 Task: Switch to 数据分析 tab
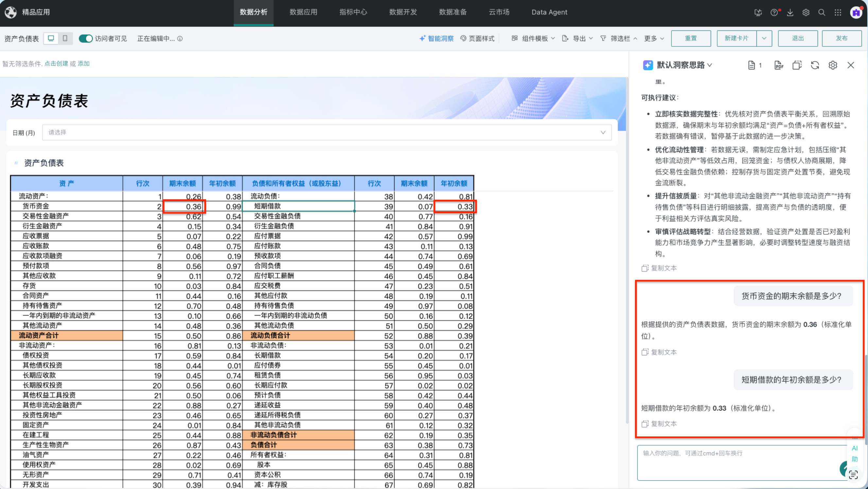click(x=253, y=12)
